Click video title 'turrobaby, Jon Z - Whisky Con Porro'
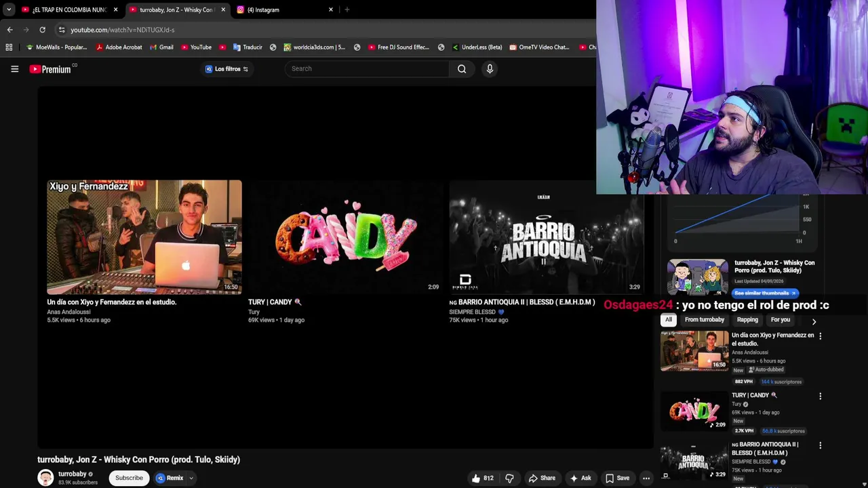Screen dimensions: 868x488 click(x=138, y=460)
